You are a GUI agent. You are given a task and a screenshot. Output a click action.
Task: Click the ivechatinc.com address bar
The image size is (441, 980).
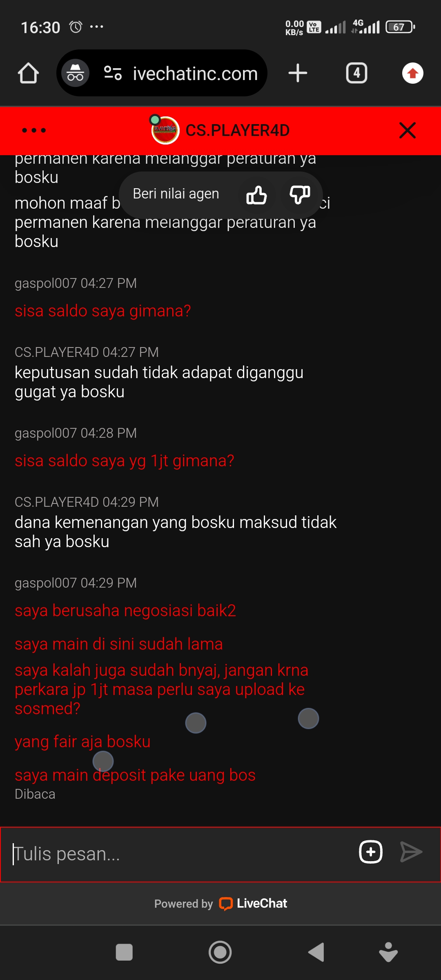195,73
